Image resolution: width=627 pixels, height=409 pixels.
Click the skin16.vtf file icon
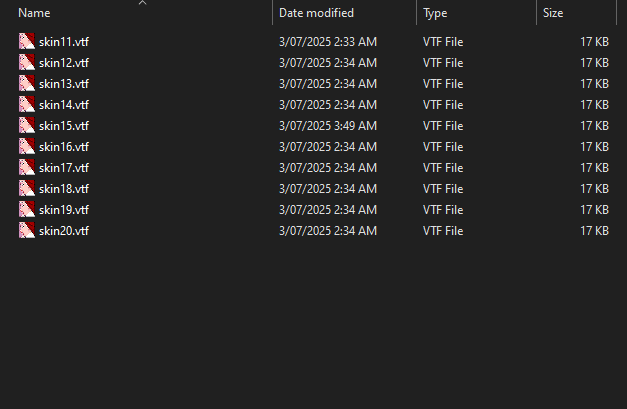[26, 147]
